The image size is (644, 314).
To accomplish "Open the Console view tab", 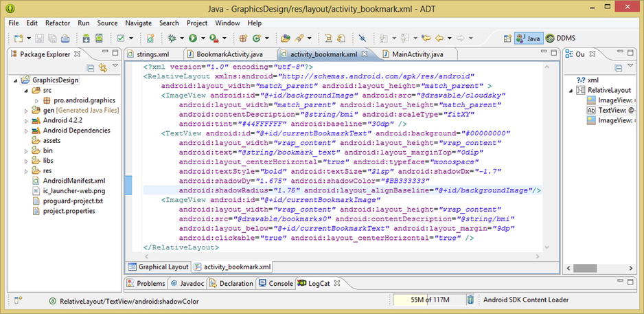I will (275, 283).
